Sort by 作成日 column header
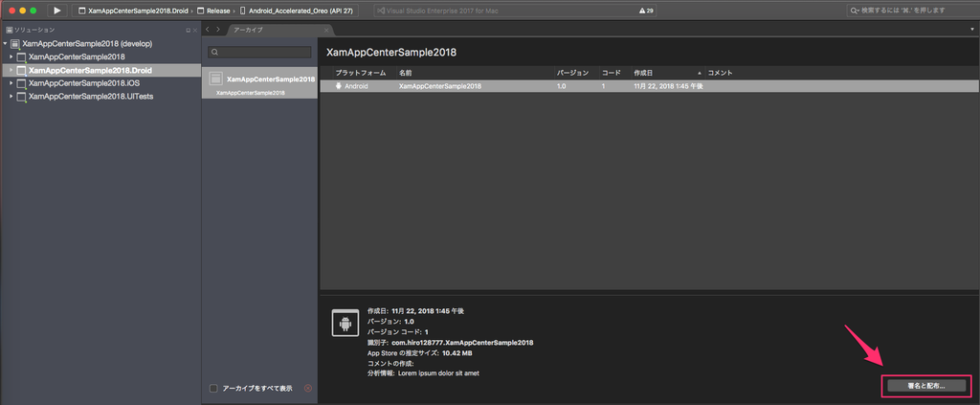 (643, 73)
